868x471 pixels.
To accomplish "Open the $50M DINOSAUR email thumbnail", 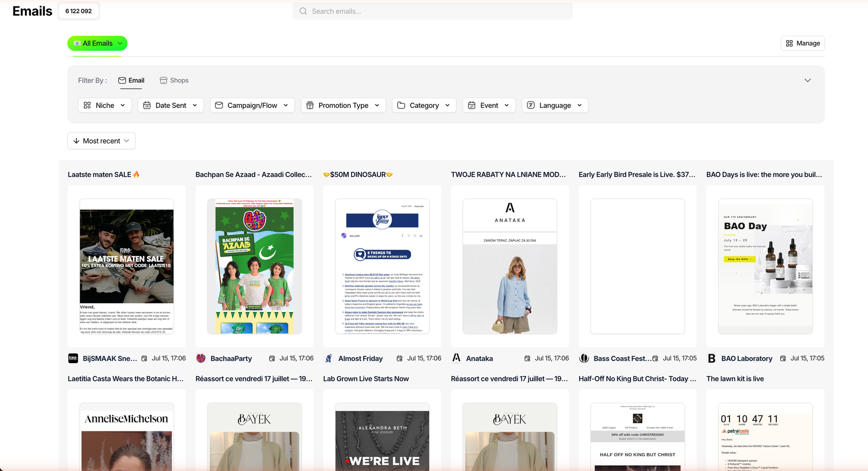I will click(x=382, y=266).
